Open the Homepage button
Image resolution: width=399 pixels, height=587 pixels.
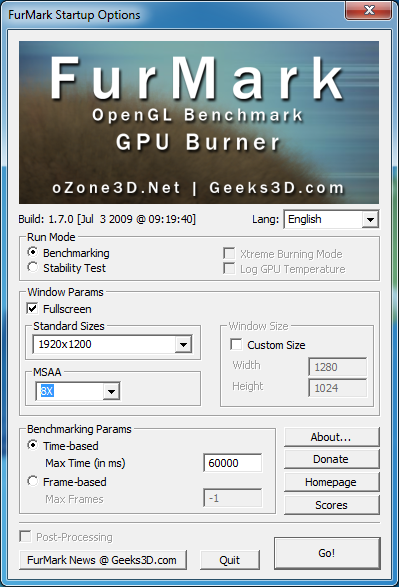tap(332, 482)
